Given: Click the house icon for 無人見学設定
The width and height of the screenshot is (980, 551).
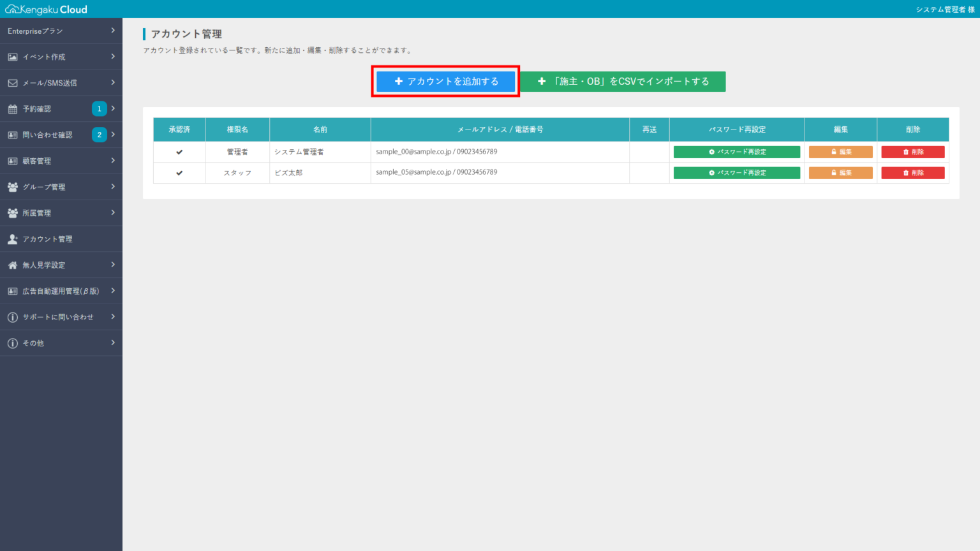Looking at the screenshot, I should (13, 265).
